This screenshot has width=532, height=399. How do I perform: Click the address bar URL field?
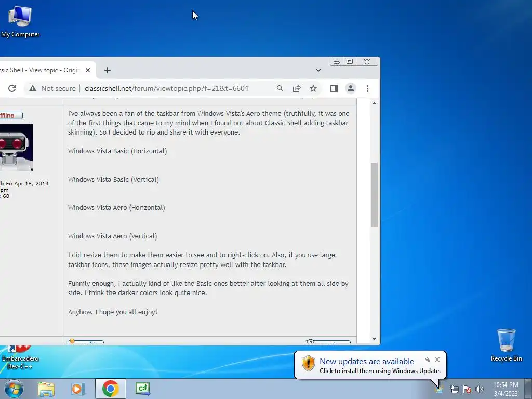coord(167,88)
